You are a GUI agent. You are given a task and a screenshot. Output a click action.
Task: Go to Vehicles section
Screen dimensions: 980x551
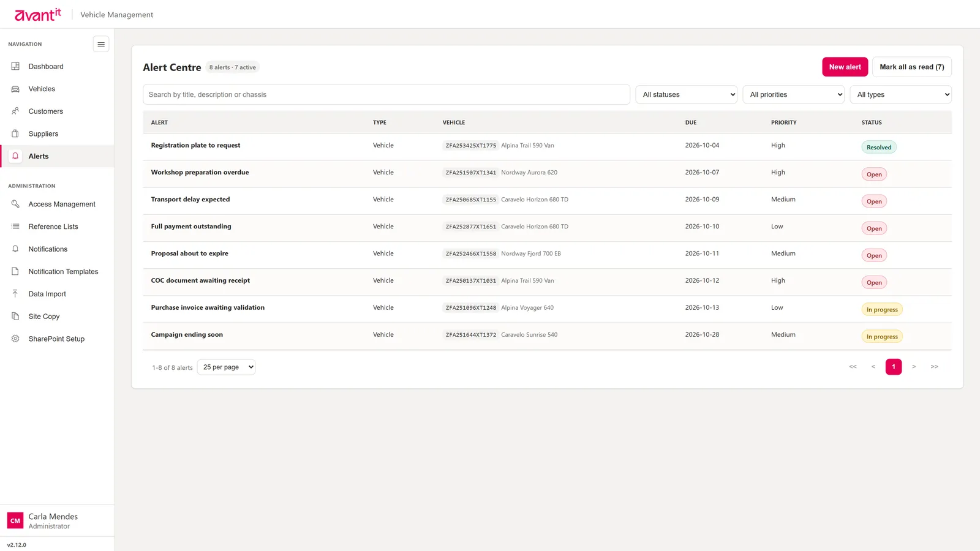[x=57, y=89]
